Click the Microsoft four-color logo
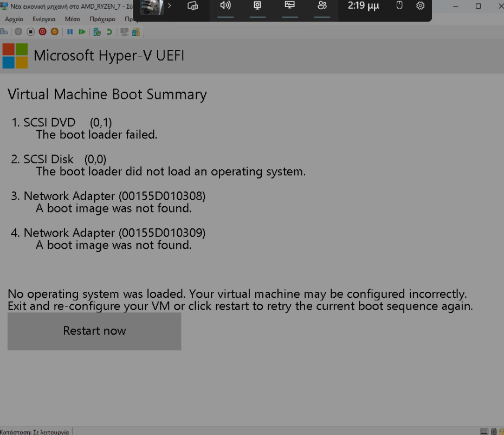Viewport: 504px width, 435px height. (15, 56)
